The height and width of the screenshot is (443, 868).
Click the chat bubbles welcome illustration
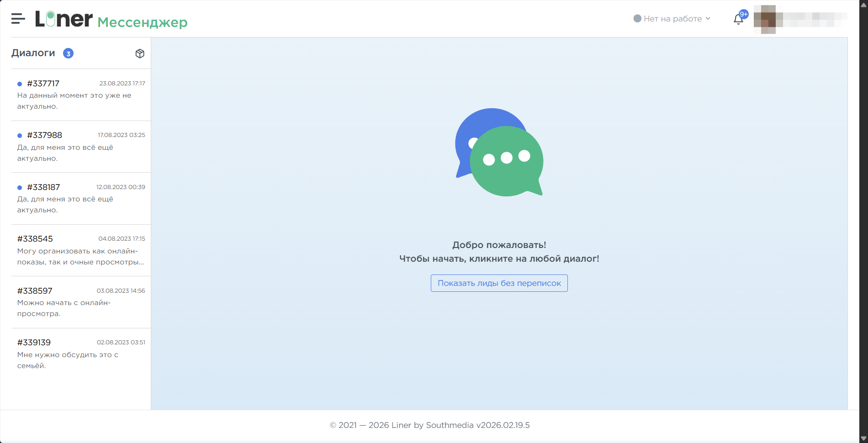pos(499,153)
